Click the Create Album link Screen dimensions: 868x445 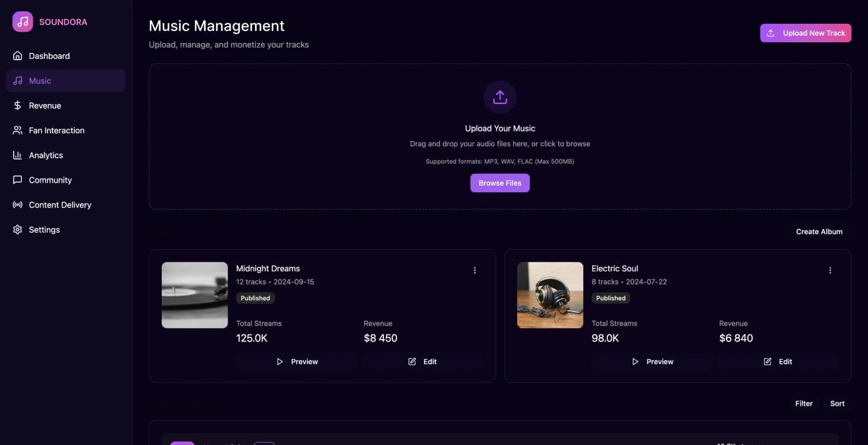(819, 231)
